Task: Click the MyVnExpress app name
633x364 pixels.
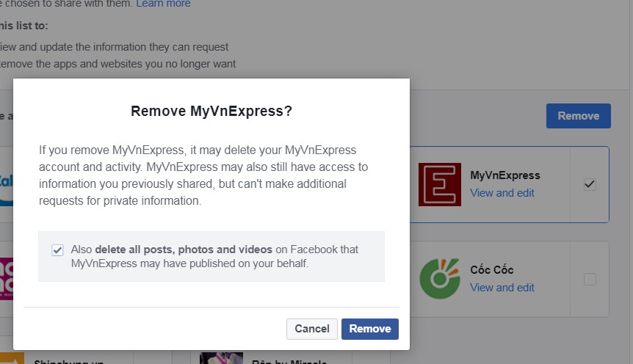Action: (x=505, y=175)
